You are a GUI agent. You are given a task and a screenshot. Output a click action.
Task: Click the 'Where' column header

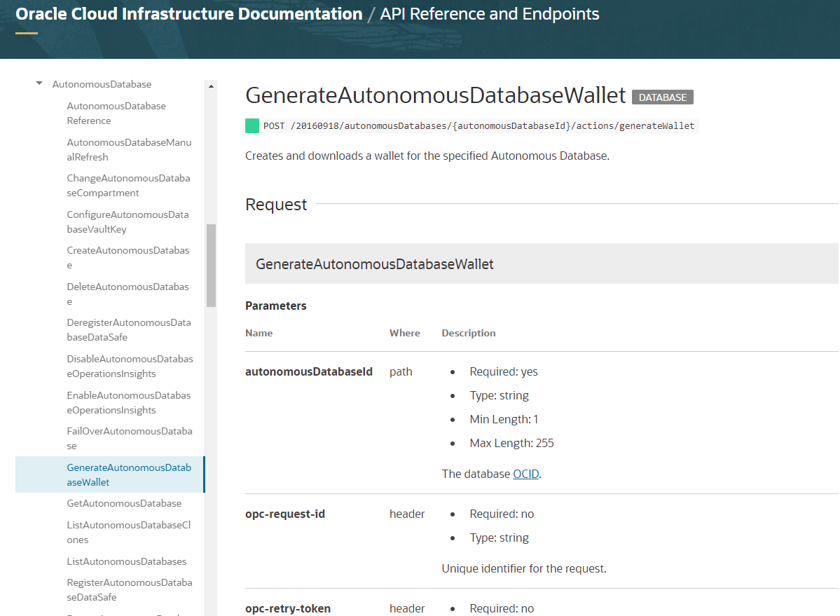pos(404,333)
